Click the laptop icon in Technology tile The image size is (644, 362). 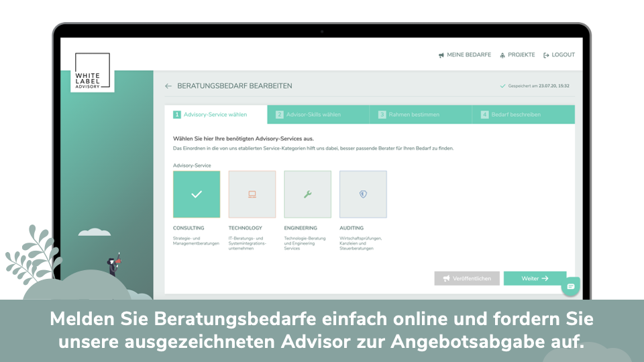click(252, 194)
